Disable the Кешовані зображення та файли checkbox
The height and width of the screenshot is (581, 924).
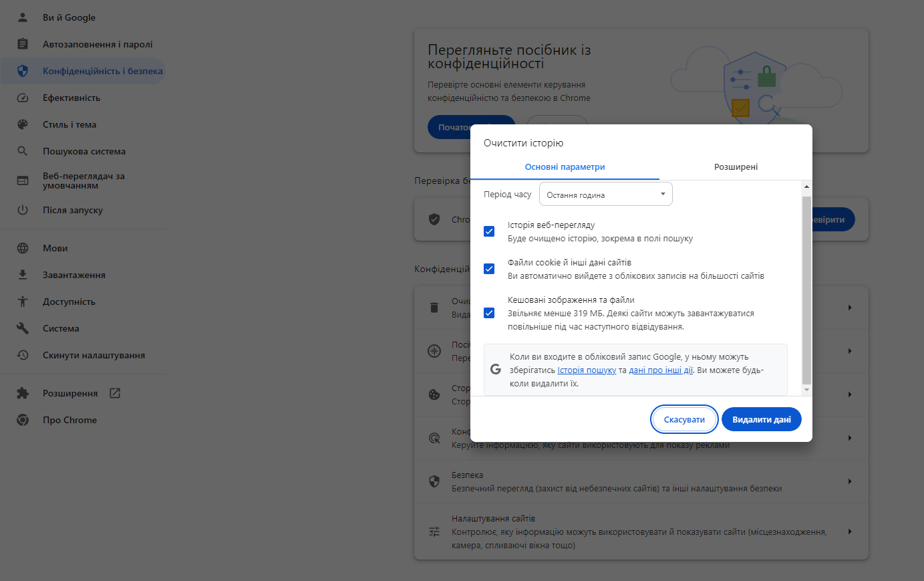(489, 312)
